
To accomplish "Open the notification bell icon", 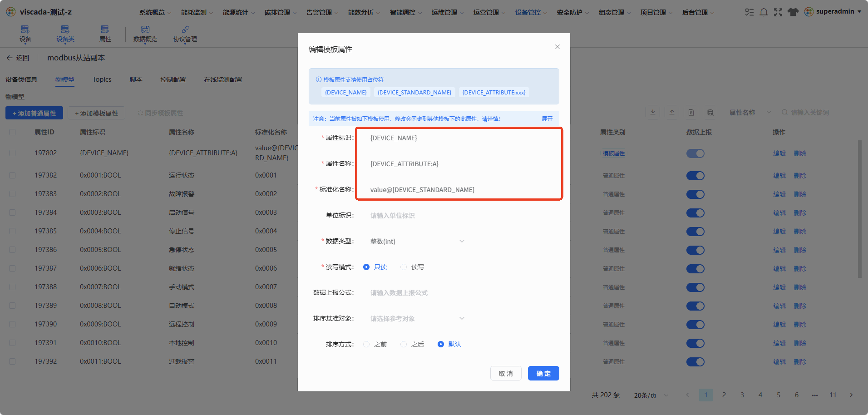I will coord(764,12).
